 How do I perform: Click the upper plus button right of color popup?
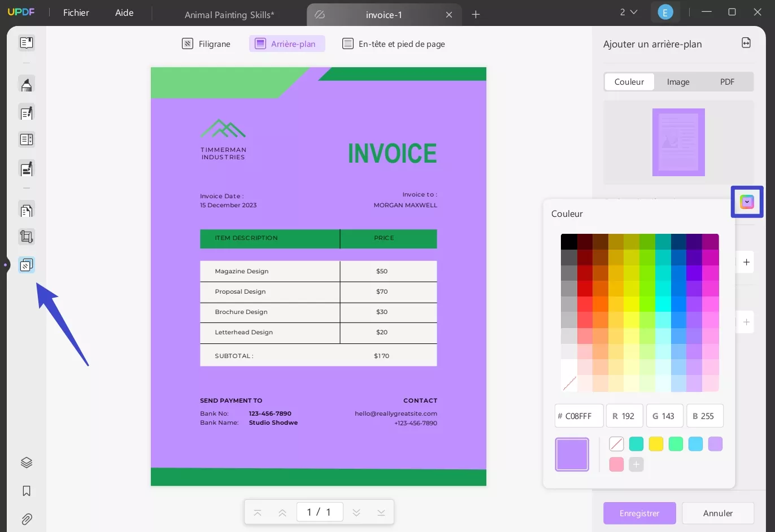coord(746,262)
